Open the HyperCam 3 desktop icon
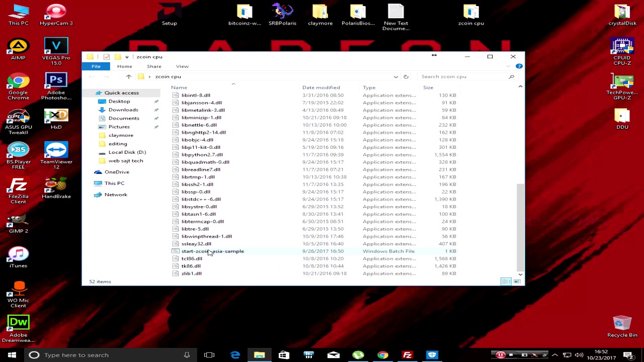The width and height of the screenshot is (644, 362). pyautogui.click(x=56, y=15)
